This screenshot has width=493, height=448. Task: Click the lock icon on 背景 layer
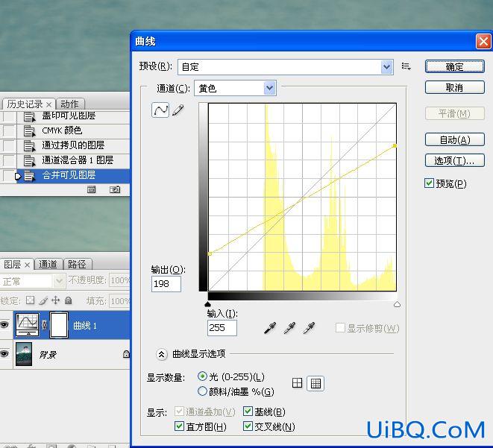click(x=126, y=354)
